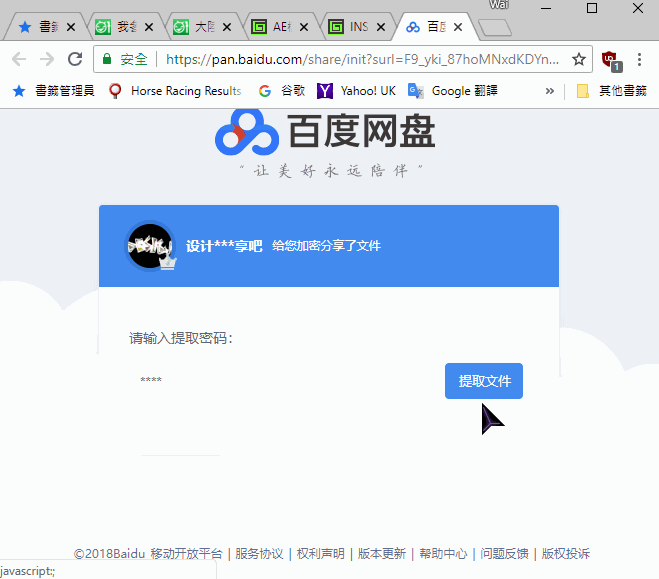Open 帮助中心 footer link

(443, 554)
